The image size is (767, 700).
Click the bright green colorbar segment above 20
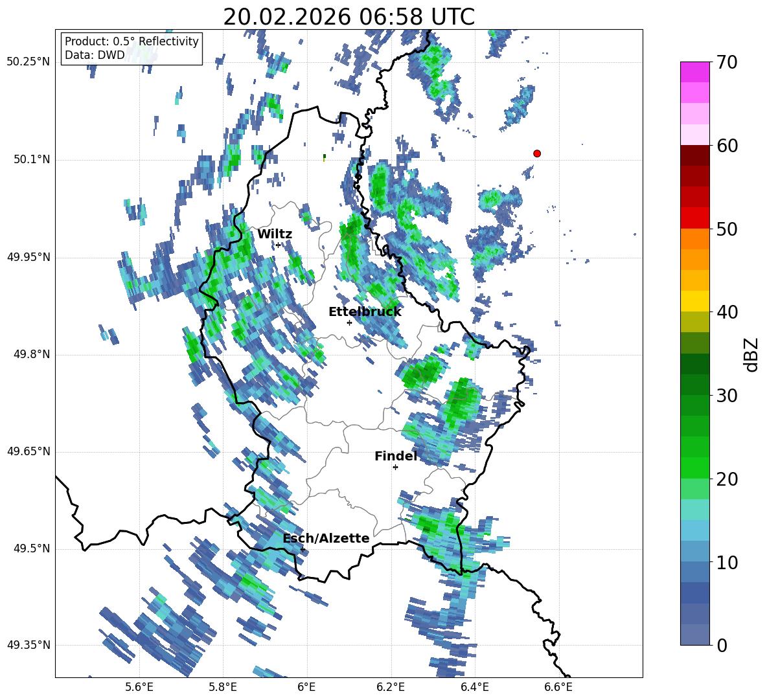694,468
